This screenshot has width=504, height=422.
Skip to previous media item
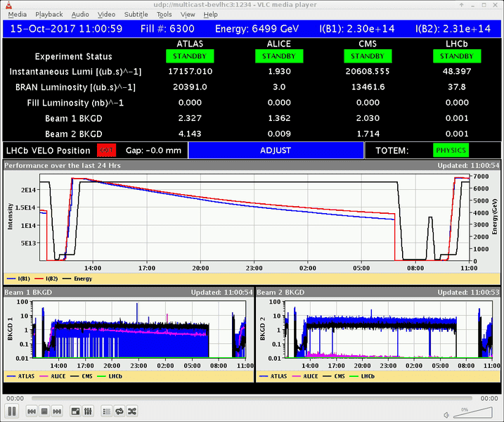tap(32, 411)
